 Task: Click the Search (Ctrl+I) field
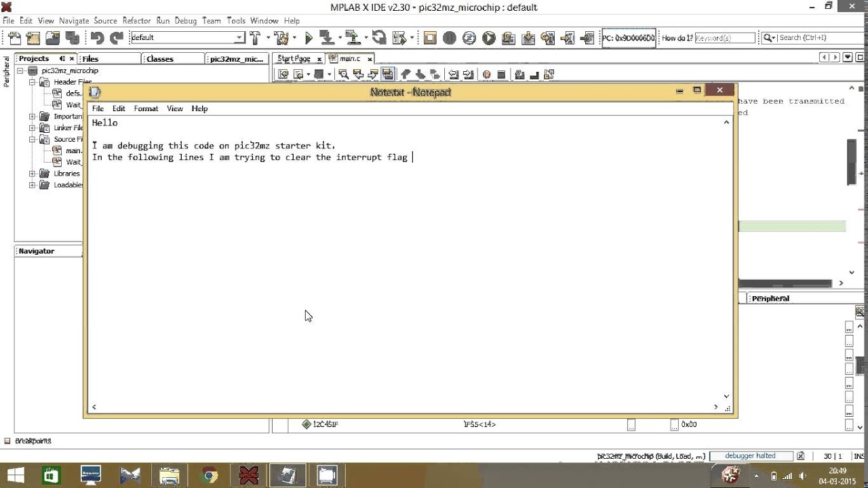click(821, 37)
